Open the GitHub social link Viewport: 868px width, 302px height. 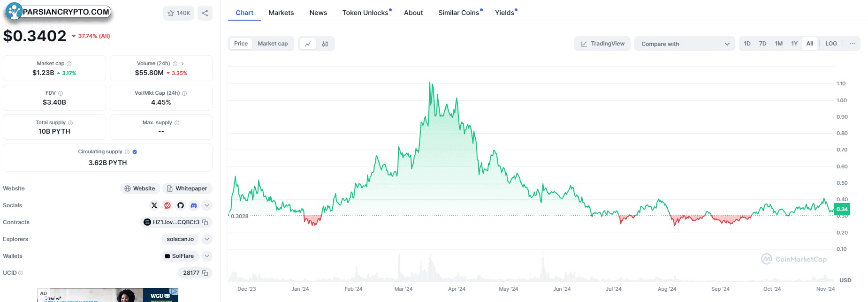(x=181, y=205)
